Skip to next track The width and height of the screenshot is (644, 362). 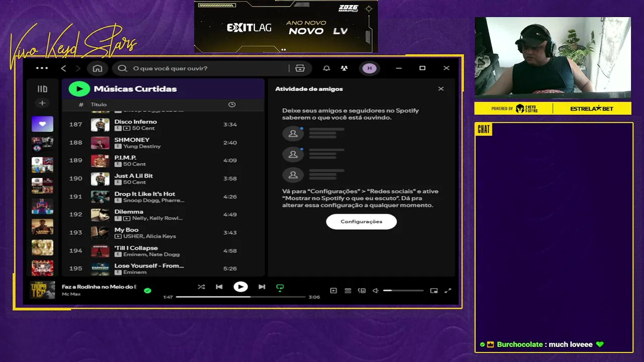262,287
